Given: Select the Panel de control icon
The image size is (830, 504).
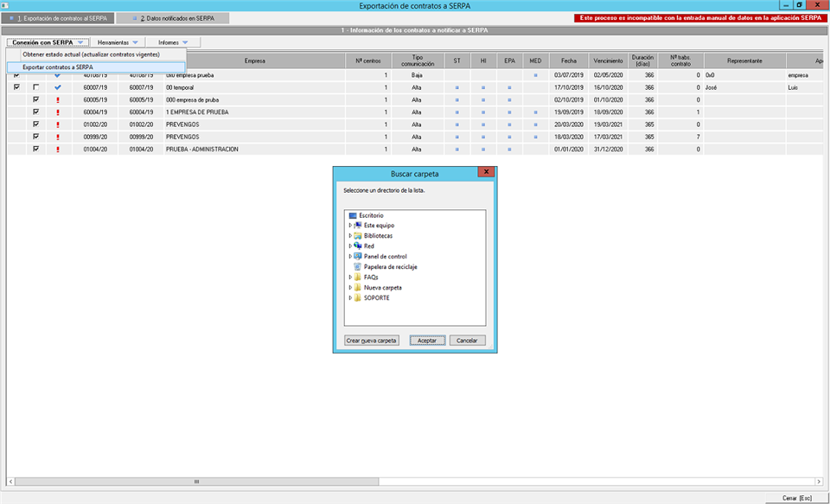Looking at the screenshot, I should (x=358, y=257).
